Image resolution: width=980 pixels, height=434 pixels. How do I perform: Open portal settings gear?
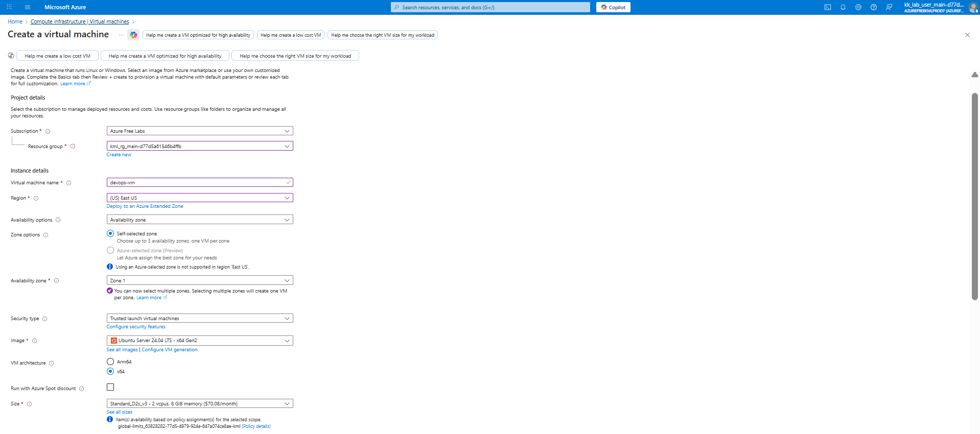[x=858, y=7]
